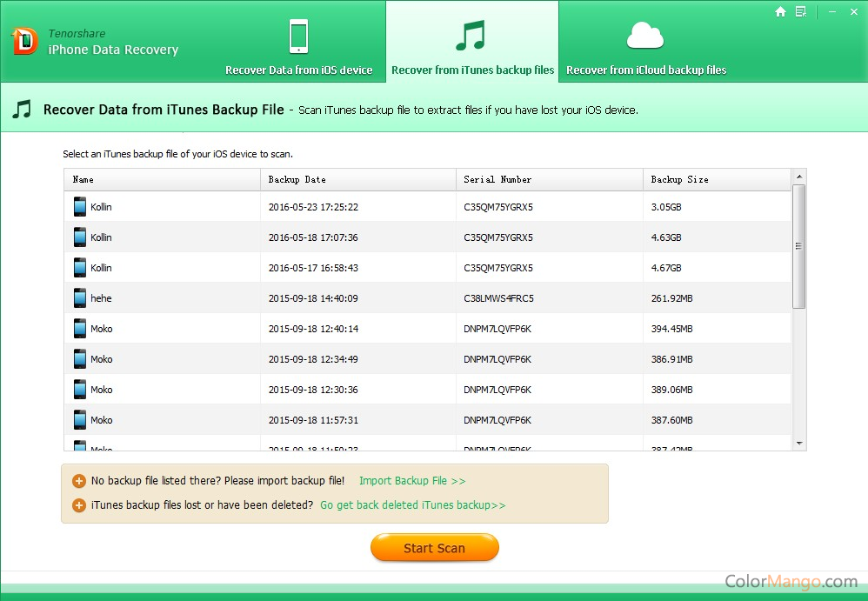Click Kollin name in 4.67GB backup row
The image size is (868, 601).
coord(101,268)
